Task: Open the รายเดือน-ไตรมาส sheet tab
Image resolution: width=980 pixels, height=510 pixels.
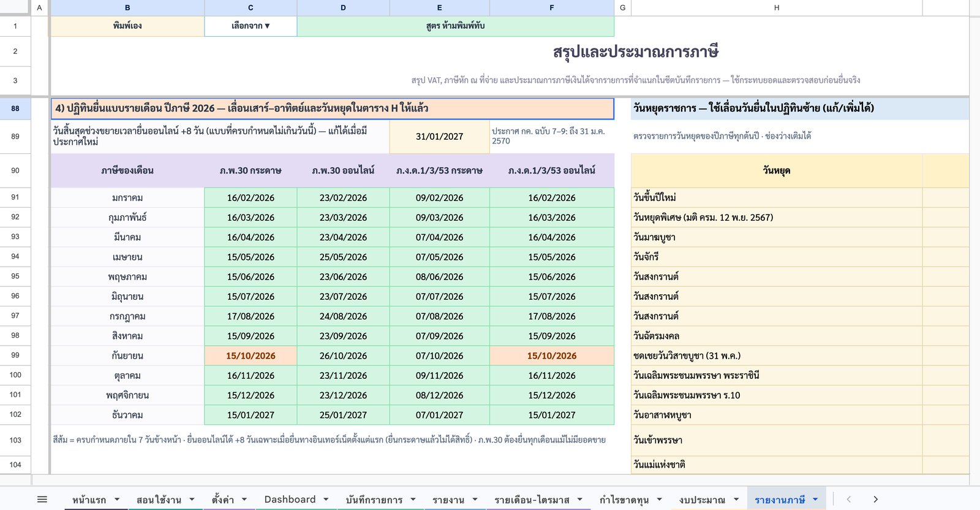Action: click(532, 500)
